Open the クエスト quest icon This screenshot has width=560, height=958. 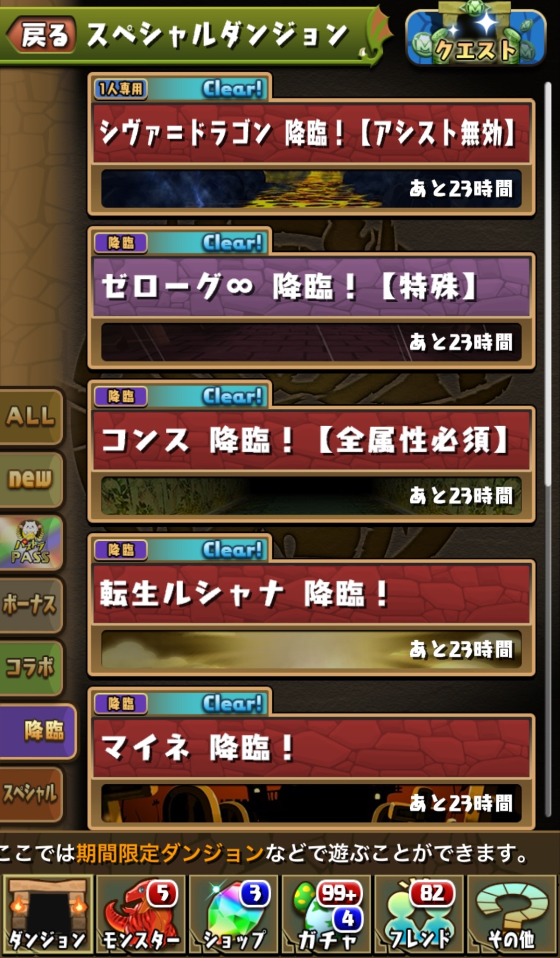475,36
